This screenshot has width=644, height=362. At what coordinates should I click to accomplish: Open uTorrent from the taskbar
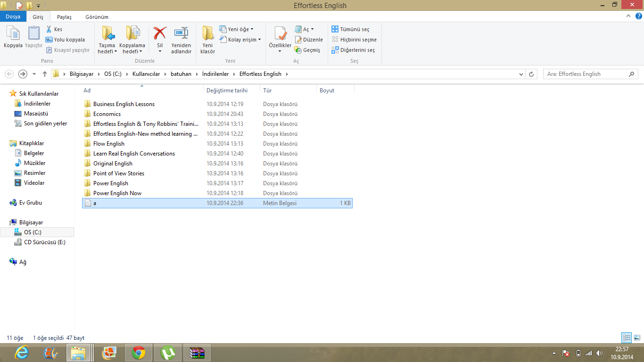(168, 353)
